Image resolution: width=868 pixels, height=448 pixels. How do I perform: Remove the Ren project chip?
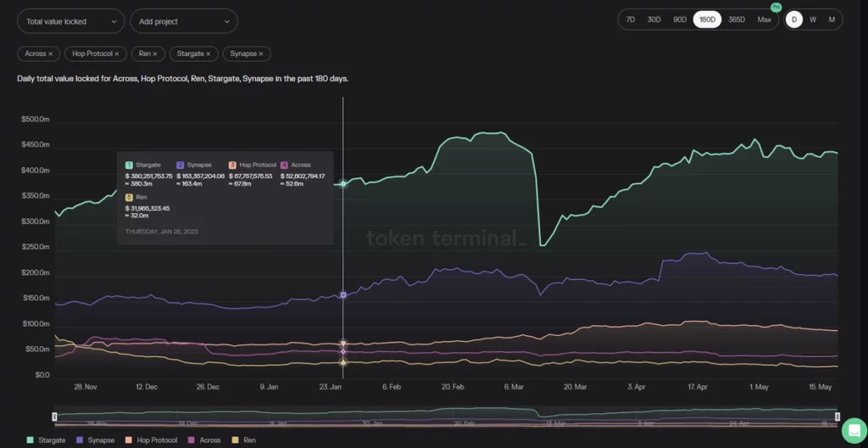[x=155, y=53]
